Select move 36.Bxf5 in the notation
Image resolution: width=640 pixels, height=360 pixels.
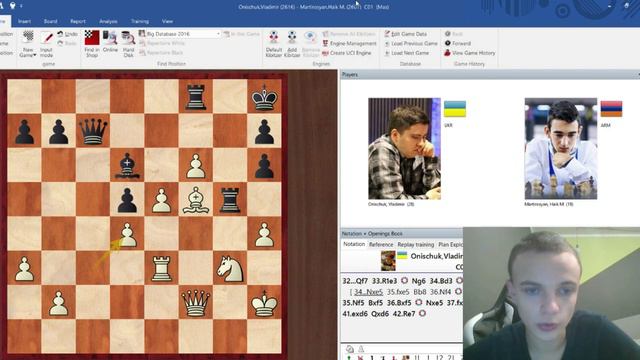(x=399, y=303)
